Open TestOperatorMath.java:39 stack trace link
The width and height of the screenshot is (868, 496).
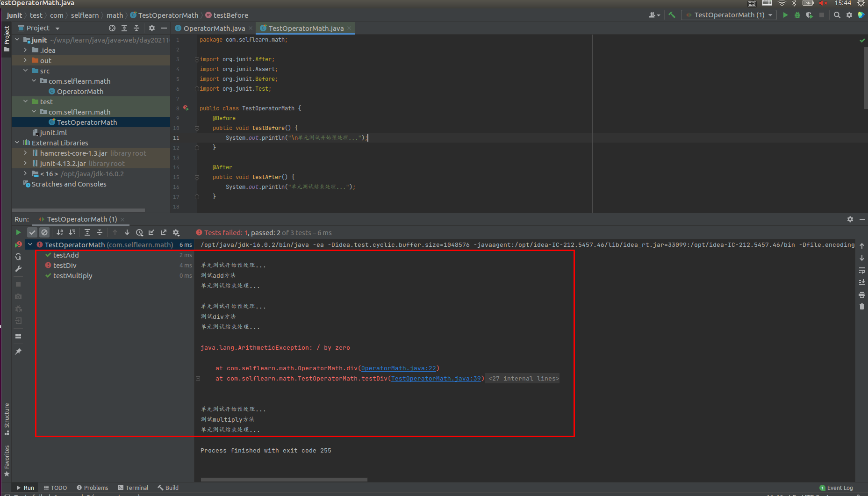[436, 378]
